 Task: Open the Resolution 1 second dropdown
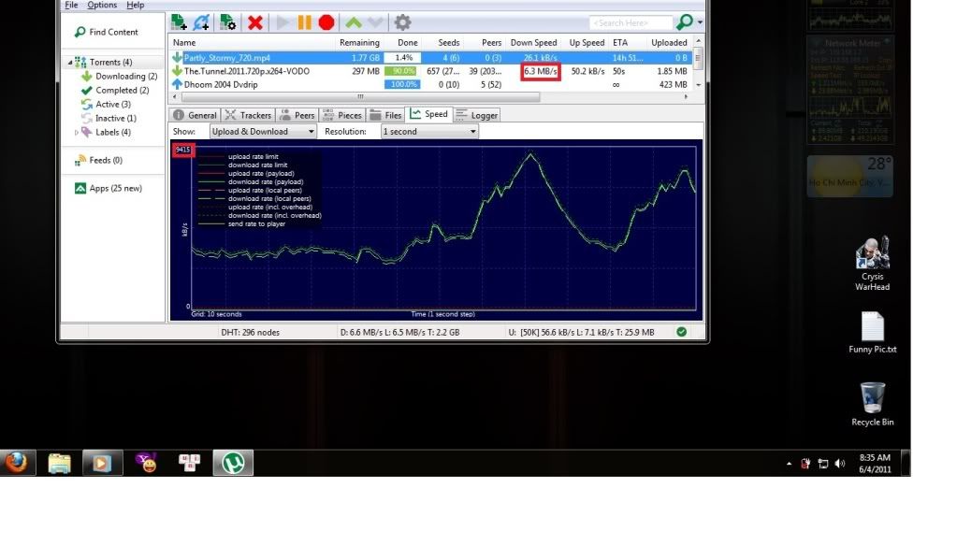click(x=429, y=132)
